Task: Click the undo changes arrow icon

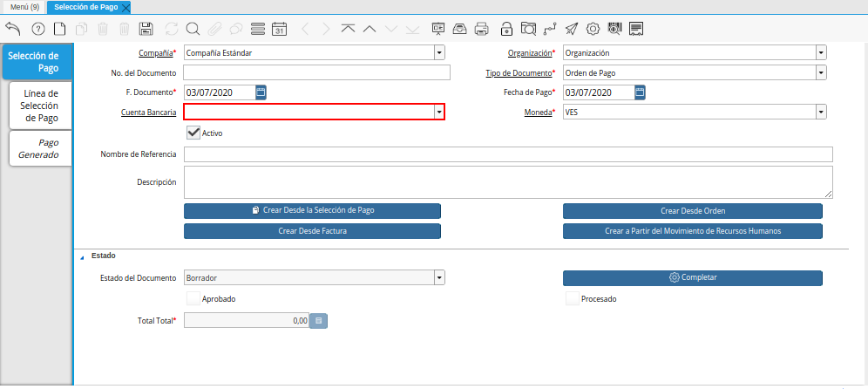Action: (x=13, y=29)
